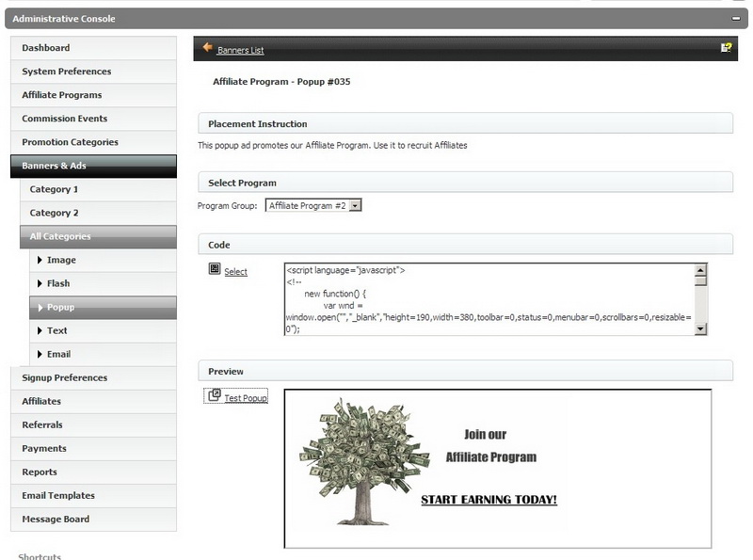The height and width of the screenshot is (560, 753).
Task: Open Email Templates
Action: click(x=93, y=495)
